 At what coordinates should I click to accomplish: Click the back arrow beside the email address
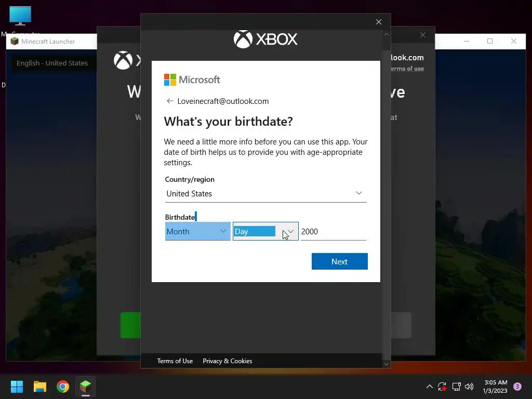click(170, 101)
